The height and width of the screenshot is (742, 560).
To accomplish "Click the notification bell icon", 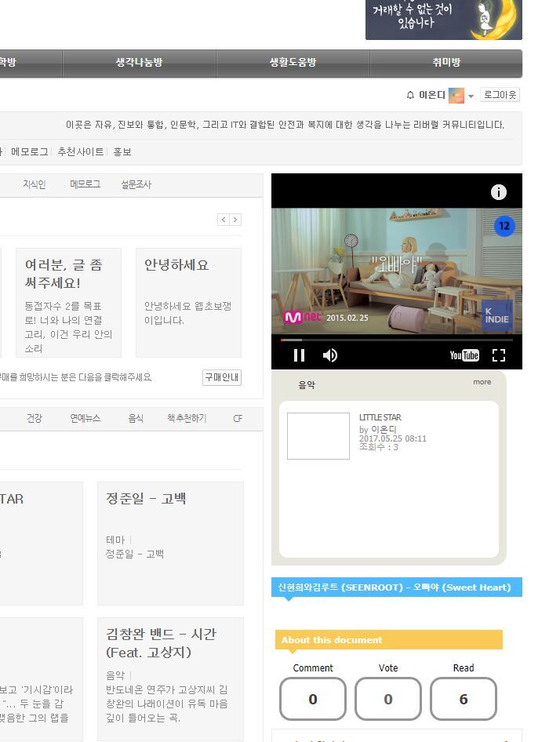I will tap(410, 95).
